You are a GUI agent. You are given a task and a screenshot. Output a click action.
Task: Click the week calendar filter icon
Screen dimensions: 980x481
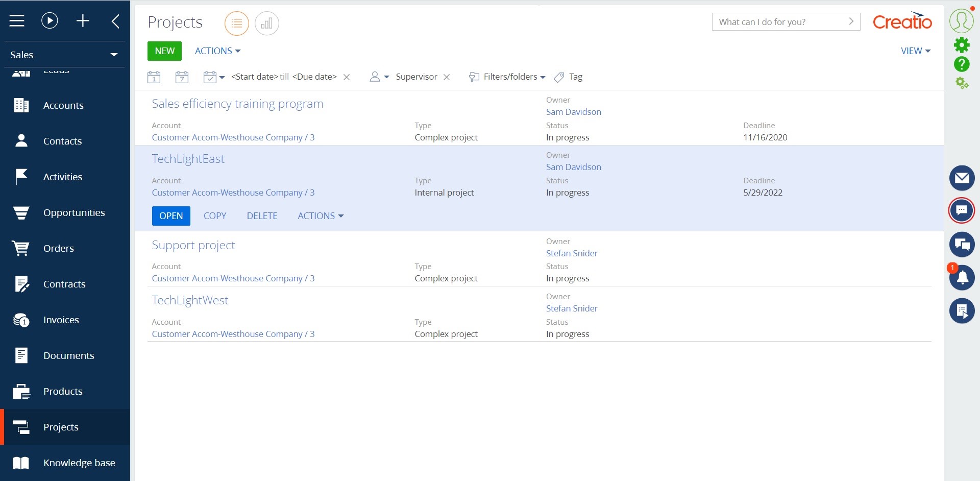coord(182,77)
